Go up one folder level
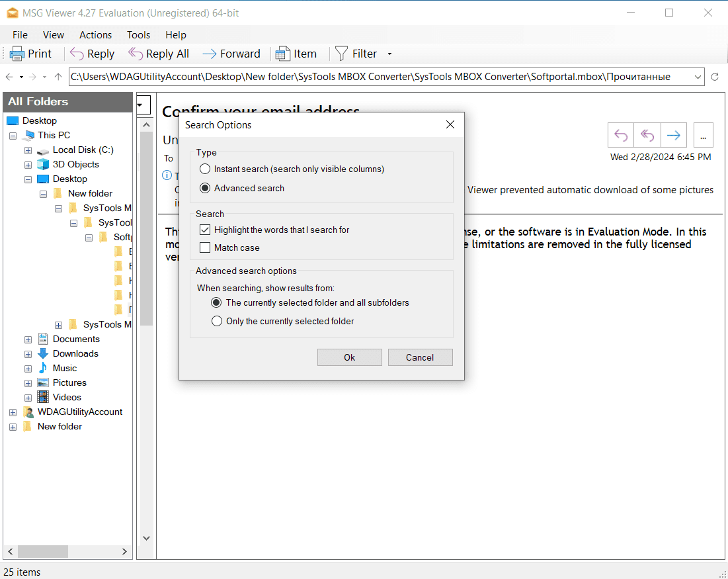 (58, 77)
